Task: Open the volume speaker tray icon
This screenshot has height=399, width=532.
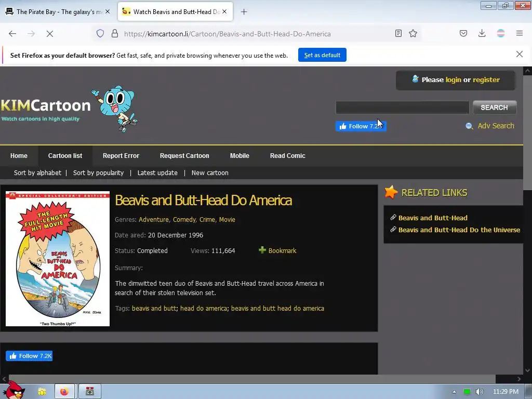Action: [x=479, y=392]
